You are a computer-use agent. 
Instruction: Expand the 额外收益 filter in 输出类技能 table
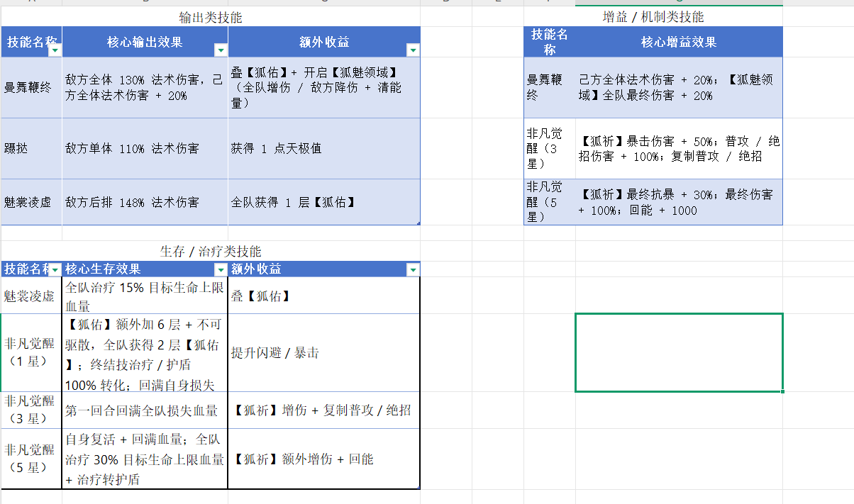pos(413,50)
